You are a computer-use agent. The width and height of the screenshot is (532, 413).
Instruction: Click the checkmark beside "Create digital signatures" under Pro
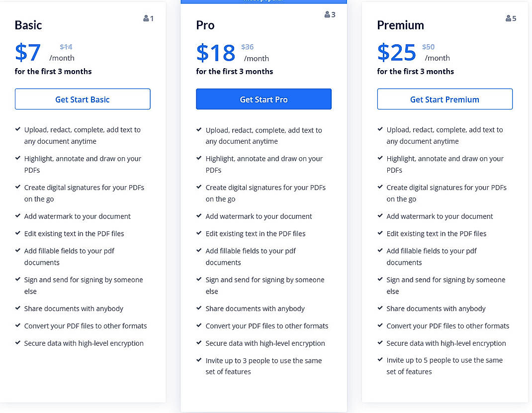tap(199, 187)
